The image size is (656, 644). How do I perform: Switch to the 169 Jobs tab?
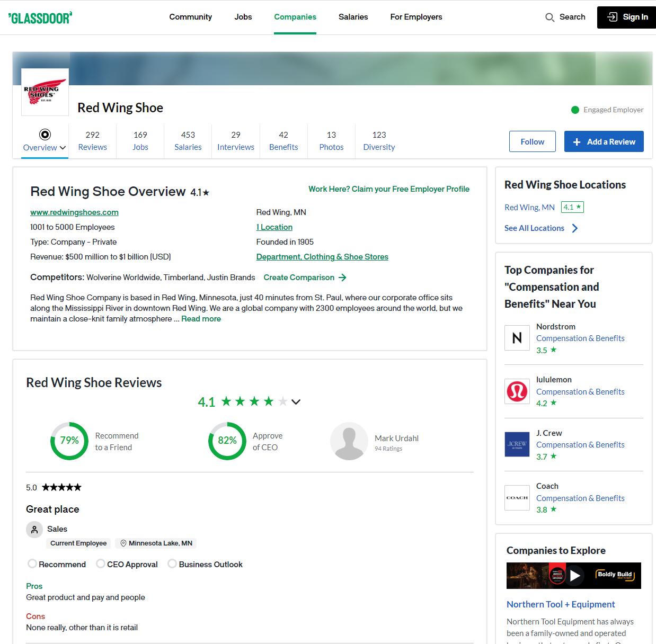click(x=140, y=141)
